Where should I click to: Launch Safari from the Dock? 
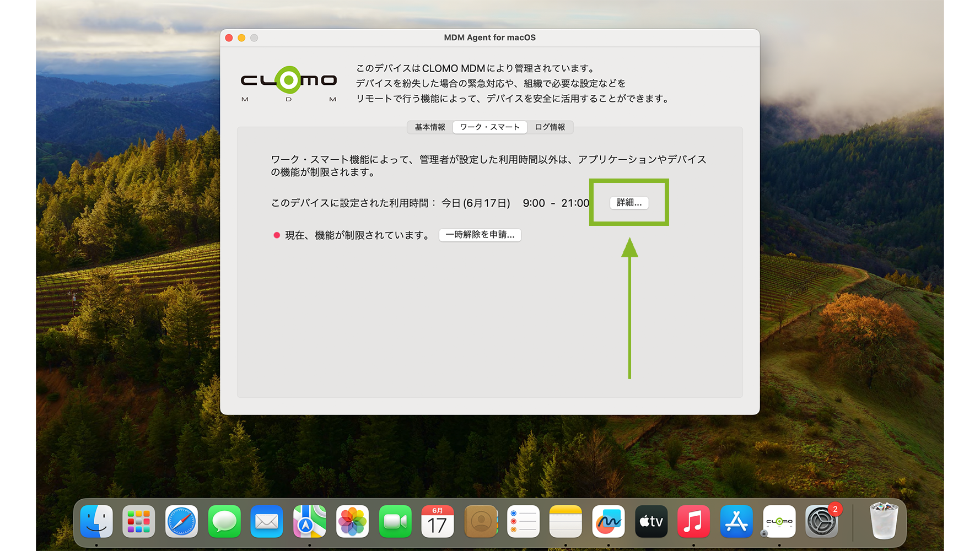181,521
